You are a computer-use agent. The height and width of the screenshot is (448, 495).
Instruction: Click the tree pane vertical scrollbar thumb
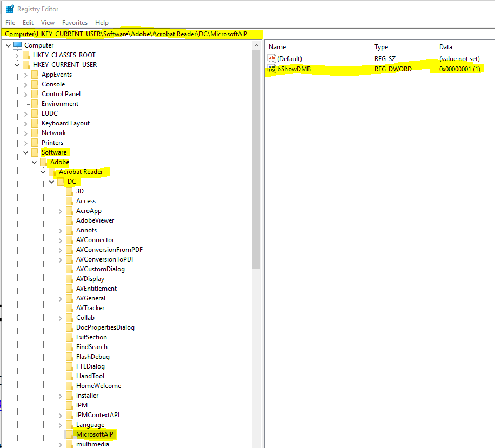[x=256, y=159]
